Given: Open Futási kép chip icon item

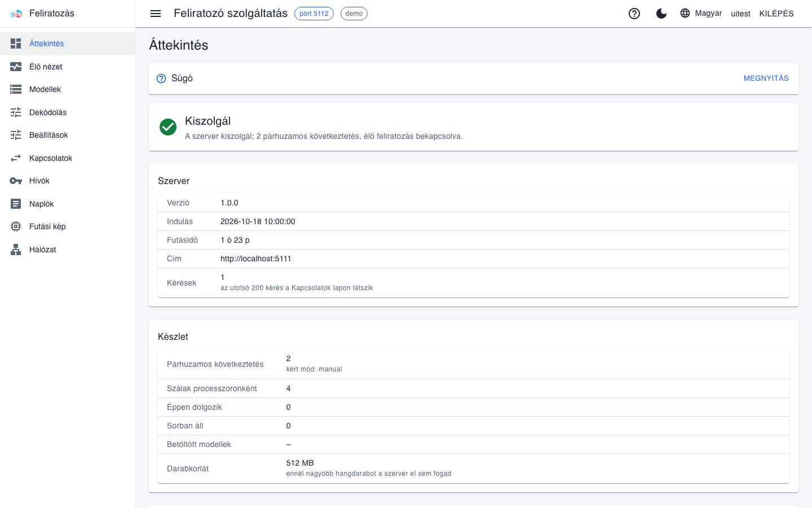Looking at the screenshot, I should tap(68, 226).
